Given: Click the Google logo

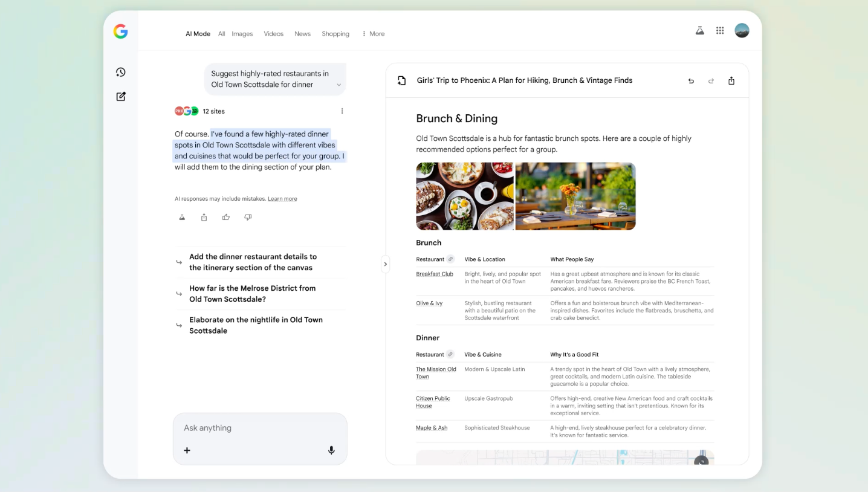Looking at the screenshot, I should [x=120, y=32].
